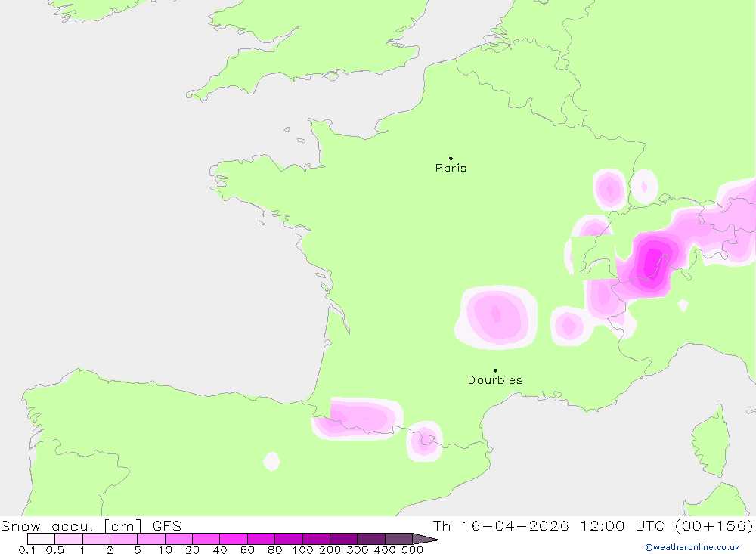Click the 'Snow accu. [cm] GFS' title text

tap(91, 525)
